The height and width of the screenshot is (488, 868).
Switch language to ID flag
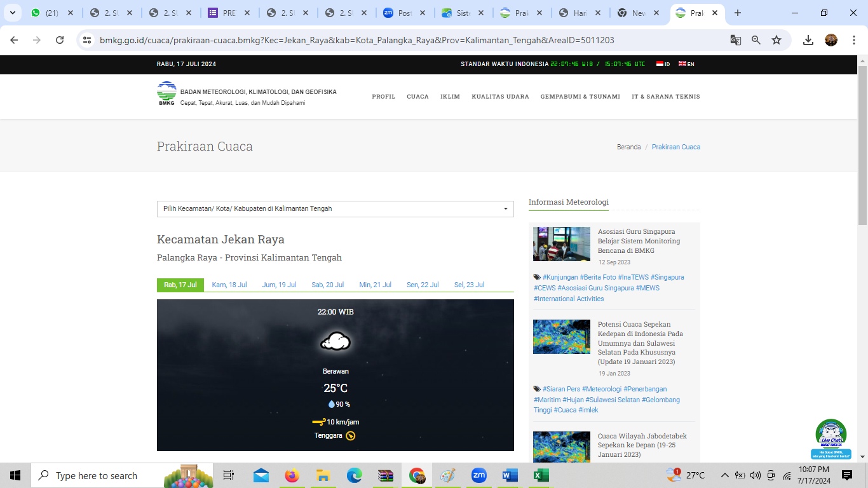point(663,64)
